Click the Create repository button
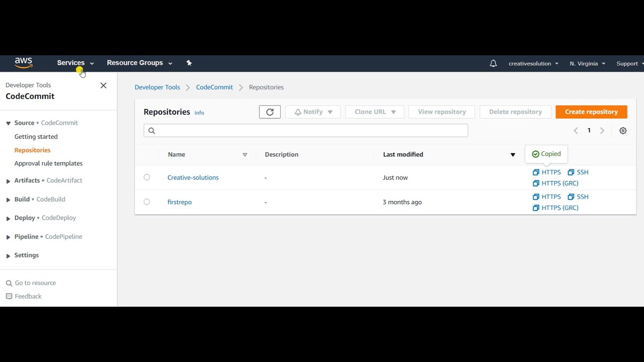 (591, 112)
